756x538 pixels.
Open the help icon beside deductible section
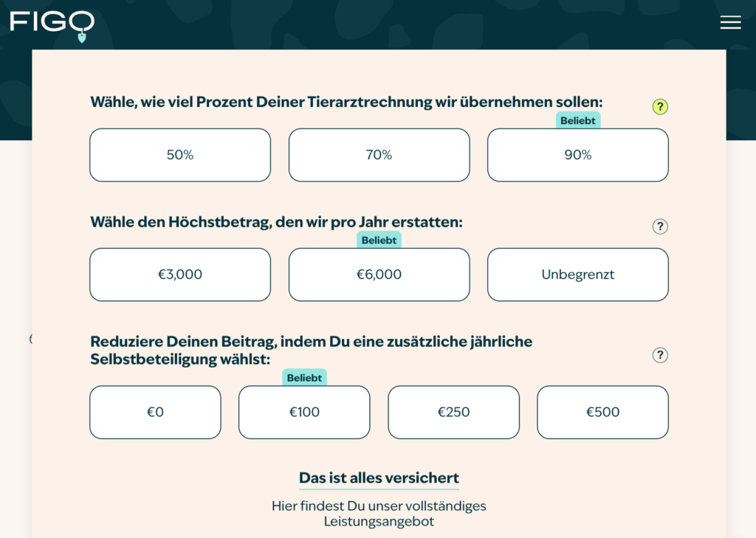[659, 355]
